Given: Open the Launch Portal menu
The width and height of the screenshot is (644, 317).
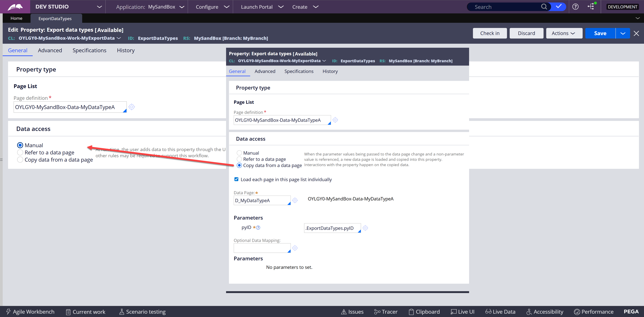Looking at the screenshot, I should tap(262, 7).
